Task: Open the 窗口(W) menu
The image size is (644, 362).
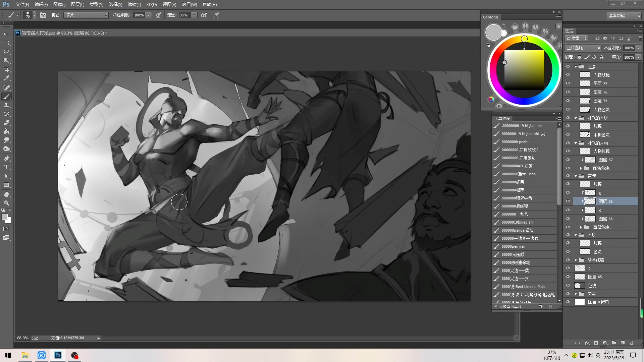Action: (190, 4)
